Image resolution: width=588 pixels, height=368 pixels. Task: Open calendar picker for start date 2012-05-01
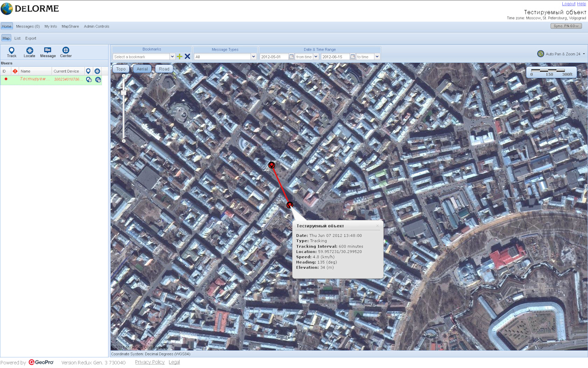click(291, 57)
